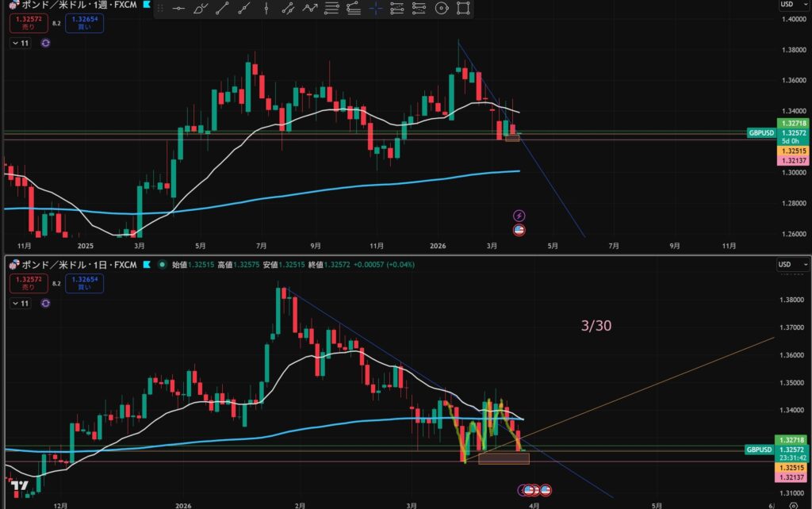
Task: Pick the trend line tool in toolbar
Action: 224,9
